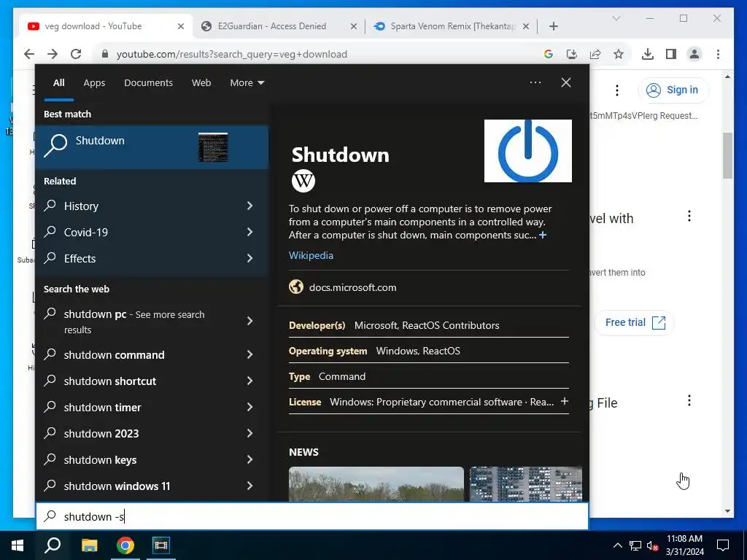The width and height of the screenshot is (747, 560).
Task: Toggle Chrome side panel icon
Action: (671, 54)
